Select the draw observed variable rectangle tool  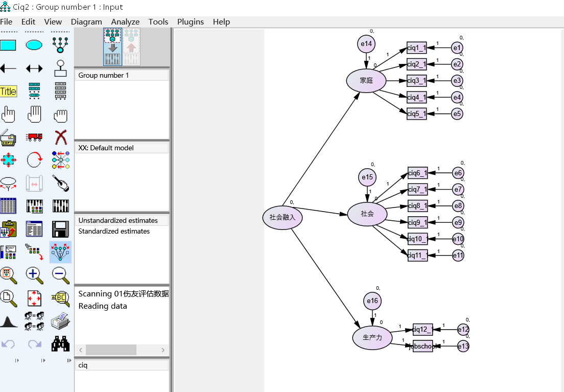pos(8,45)
